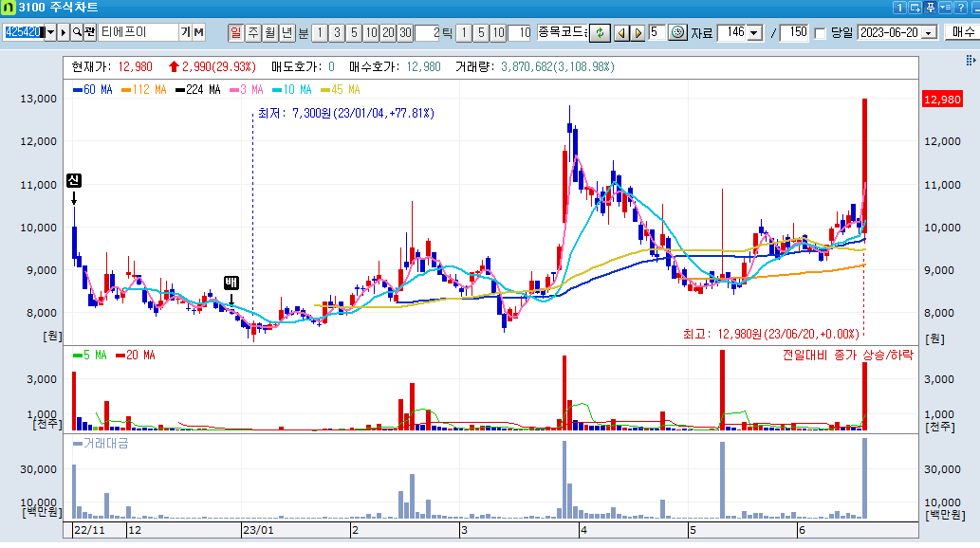980x548 pixels.
Task: Click the play arrow next to stock code
Action: click(x=64, y=32)
